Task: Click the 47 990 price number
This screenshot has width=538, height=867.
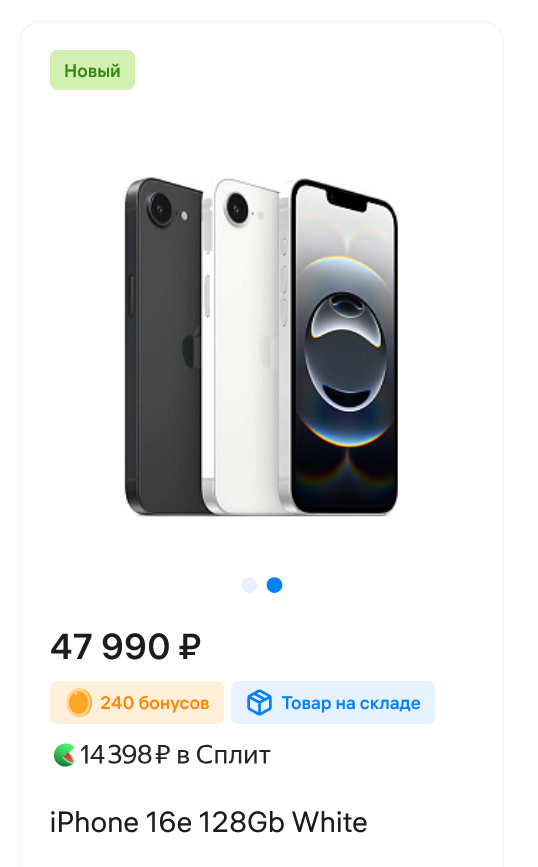Action: click(110, 647)
